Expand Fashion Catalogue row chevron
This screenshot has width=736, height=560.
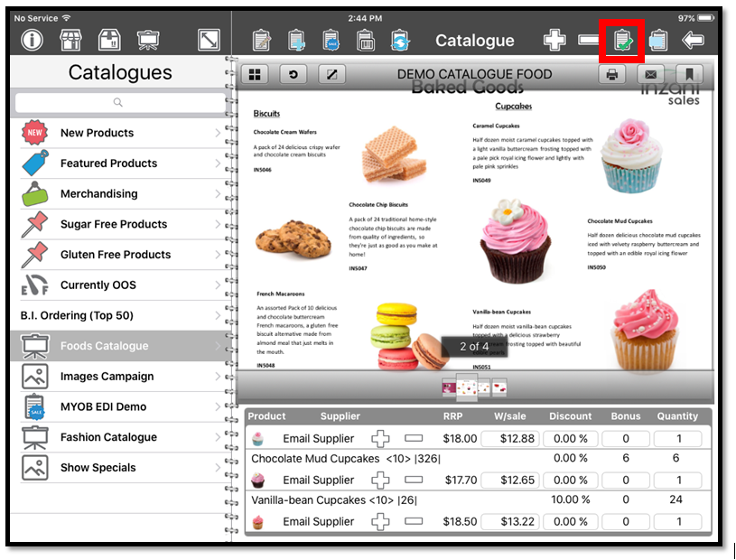click(218, 437)
